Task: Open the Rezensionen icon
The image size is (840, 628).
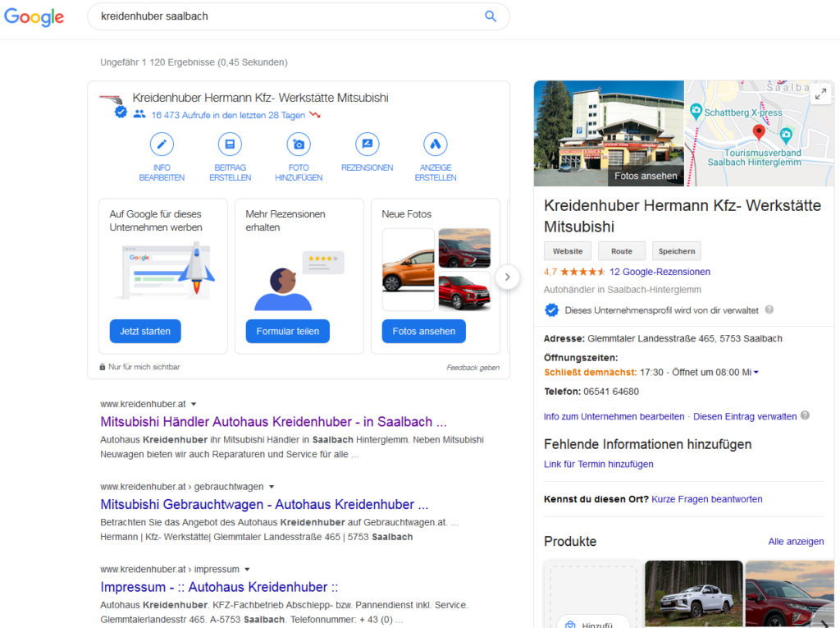Action: pyautogui.click(x=367, y=144)
